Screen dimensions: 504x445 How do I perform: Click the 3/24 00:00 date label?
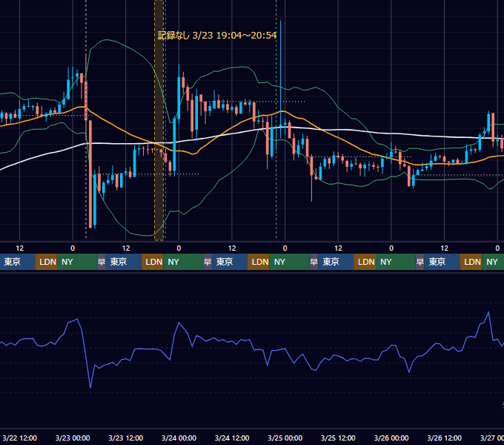click(179, 438)
